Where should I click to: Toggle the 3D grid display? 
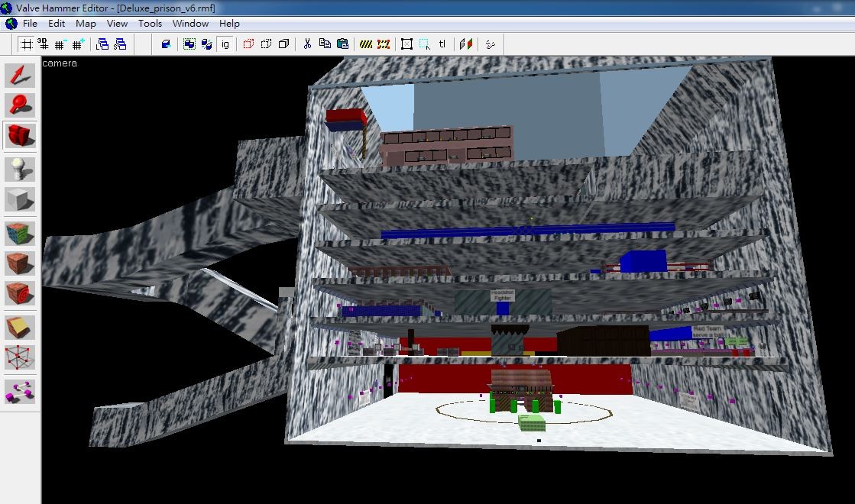(x=43, y=44)
